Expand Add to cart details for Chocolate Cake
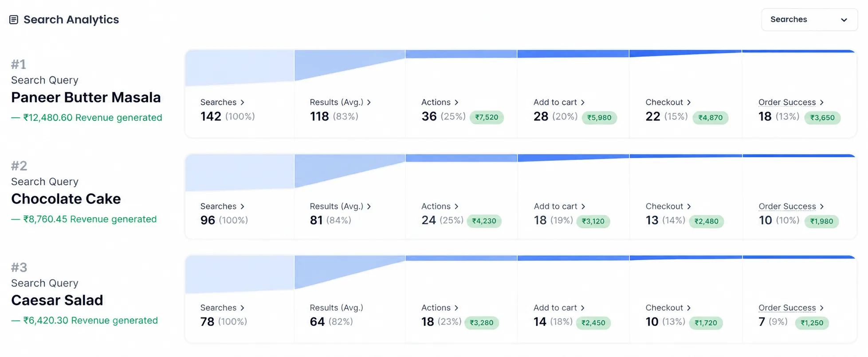 (x=583, y=206)
